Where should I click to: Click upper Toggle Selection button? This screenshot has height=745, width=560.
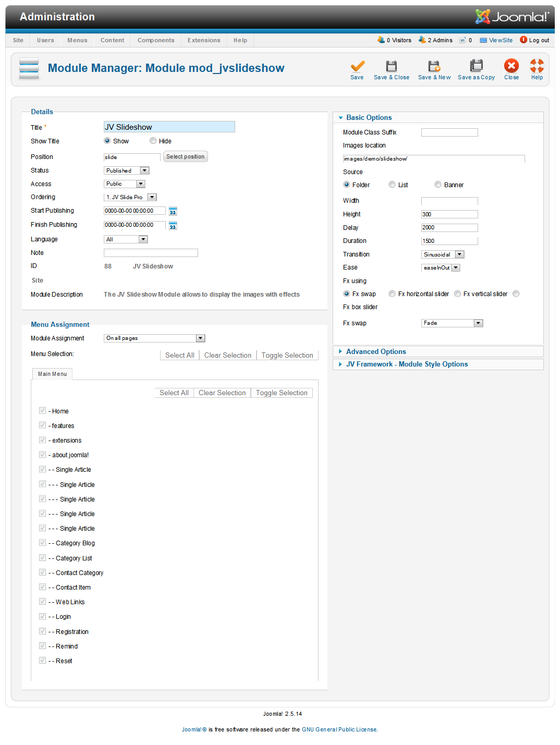[287, 355]
